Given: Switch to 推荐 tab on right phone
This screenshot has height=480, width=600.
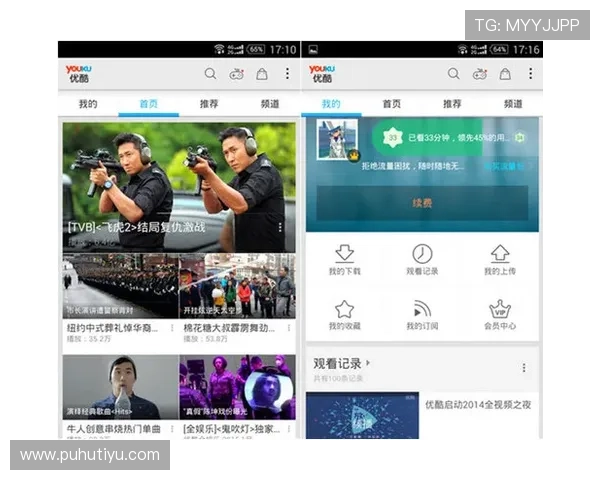Looking at the screenshot, I should click(x=452, y=104).
